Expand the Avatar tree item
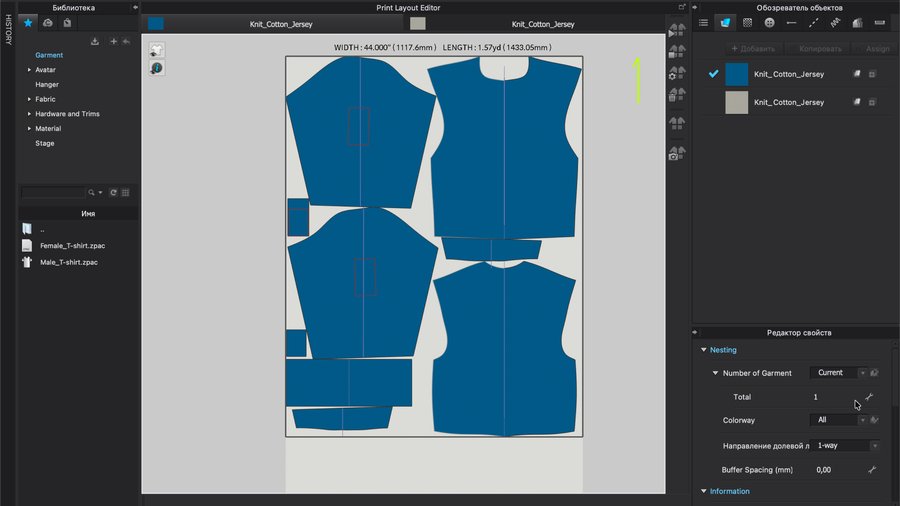Viewport: 900px width, 506px height. tap(29, 70)
